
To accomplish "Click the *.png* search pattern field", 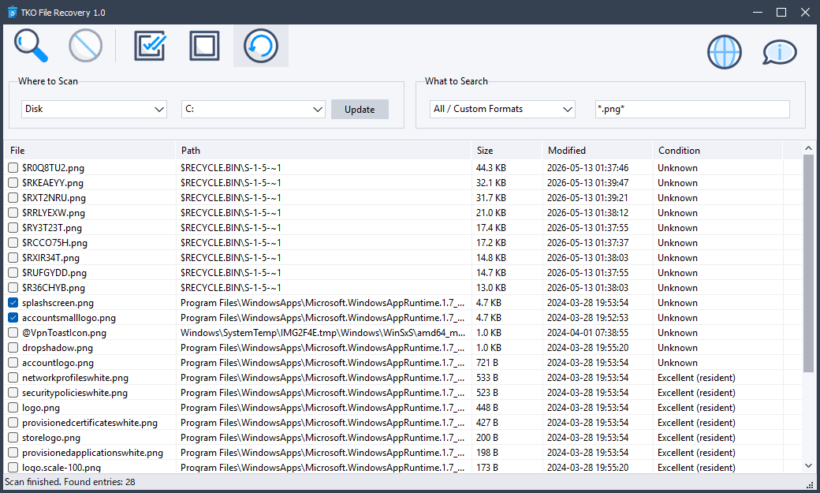I will [692, 109].
